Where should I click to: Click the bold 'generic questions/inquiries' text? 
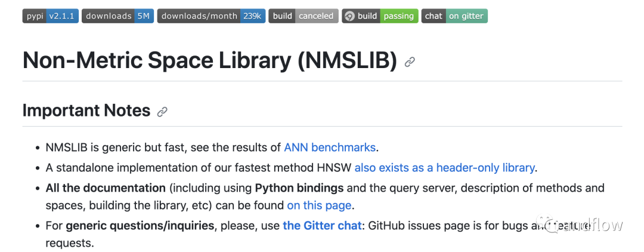164,226
